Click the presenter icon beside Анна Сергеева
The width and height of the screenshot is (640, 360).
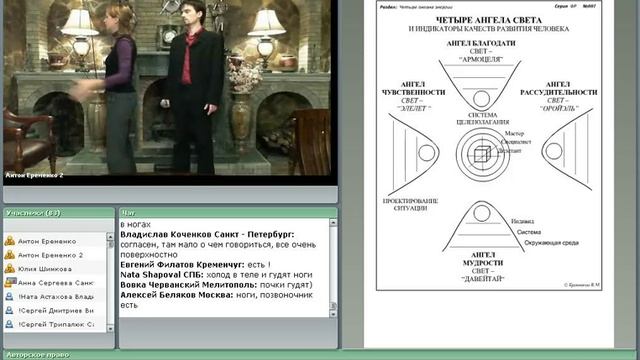[x=10, y=282]
